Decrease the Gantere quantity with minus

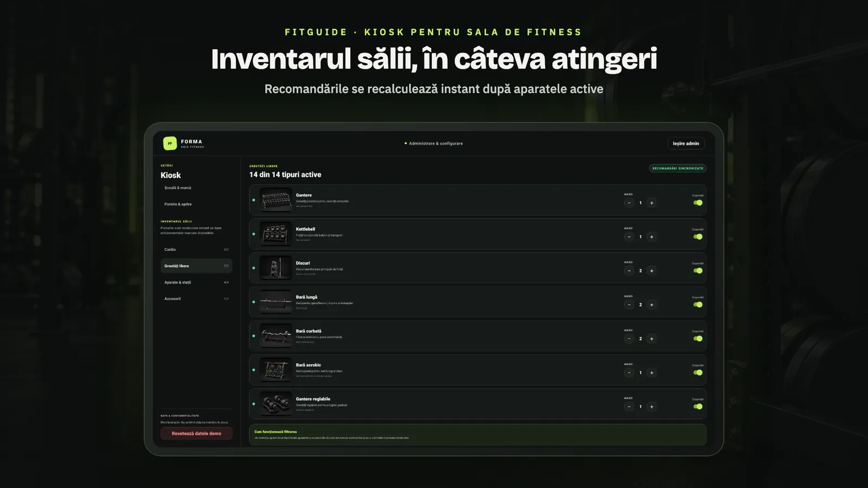click(x=629, y=203)
